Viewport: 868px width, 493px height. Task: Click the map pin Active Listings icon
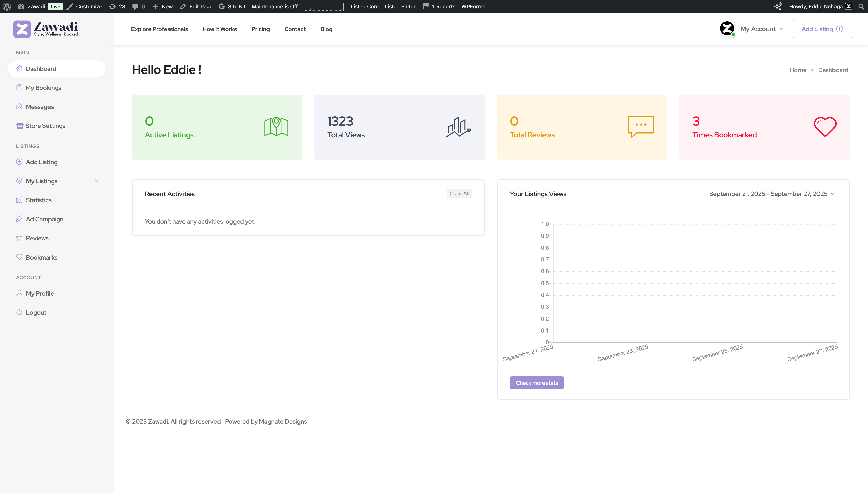pos(276,127)
